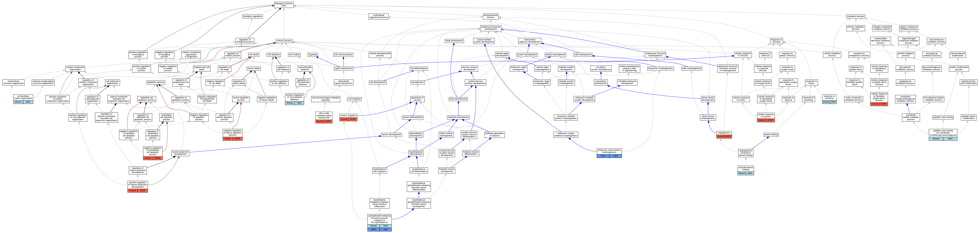
Task: Click the 'neuron projection development' node
Action: 180,153
